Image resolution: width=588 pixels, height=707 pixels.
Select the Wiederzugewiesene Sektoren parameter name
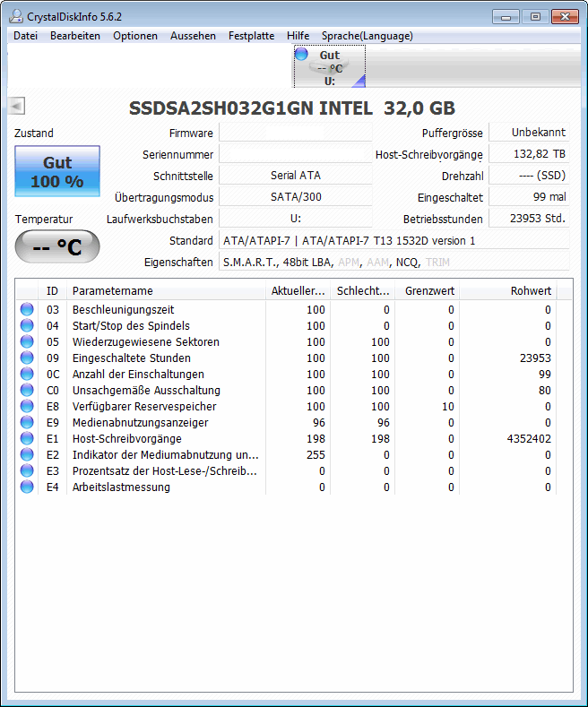click(145, 341)
